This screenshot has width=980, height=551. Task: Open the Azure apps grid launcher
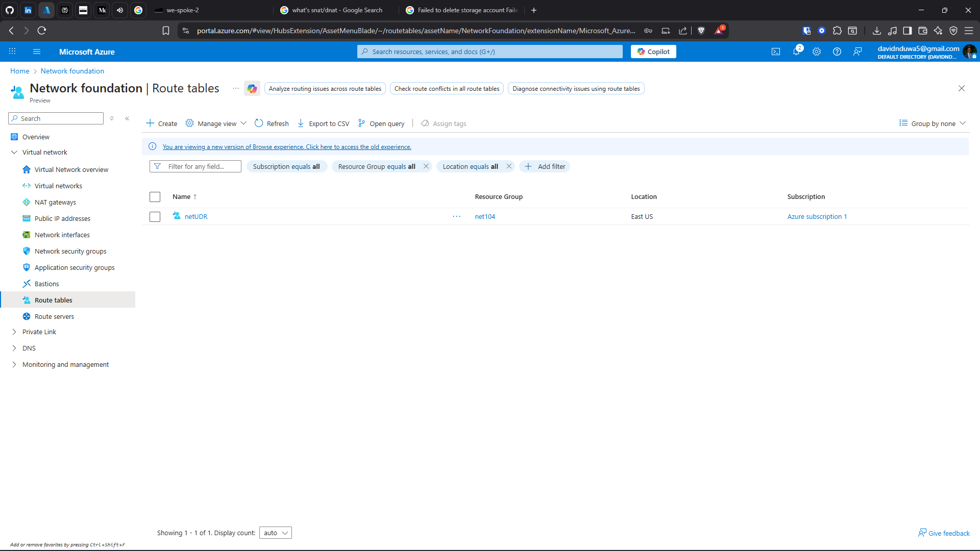tap(12, 52)
